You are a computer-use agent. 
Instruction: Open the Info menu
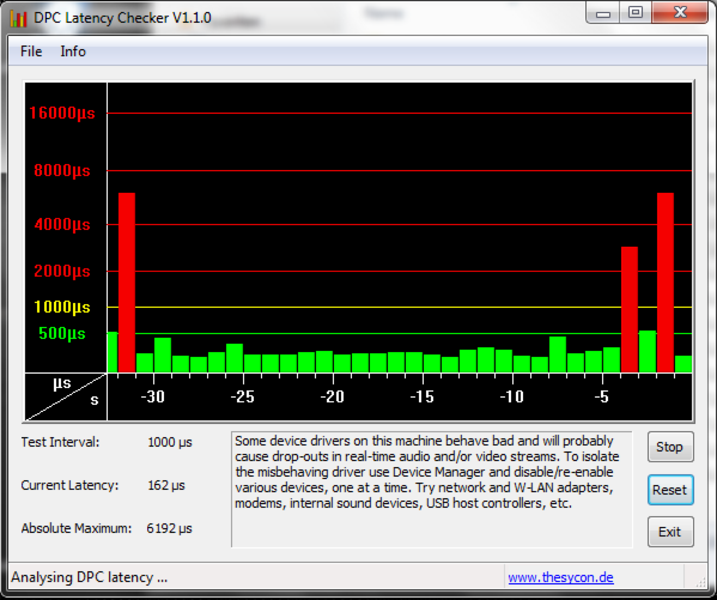(73, 51)
